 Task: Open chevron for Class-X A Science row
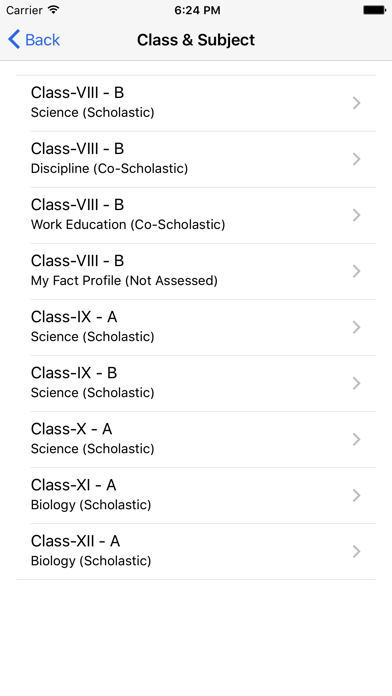[x=356, y=439]
